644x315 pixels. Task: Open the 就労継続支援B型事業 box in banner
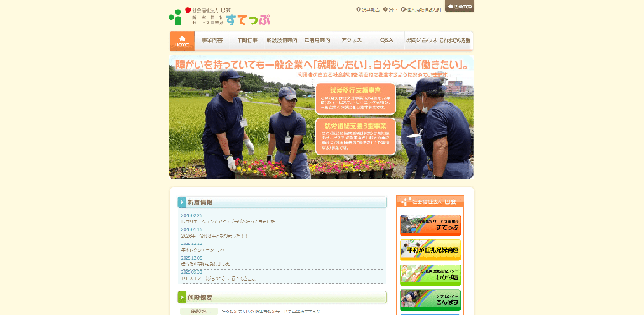[355, 137]
